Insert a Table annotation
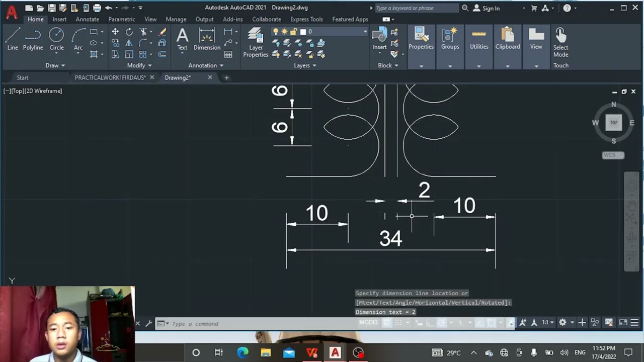Image resolution: width=644 pixels, height=362 pixels. click(x=228, y=54)
